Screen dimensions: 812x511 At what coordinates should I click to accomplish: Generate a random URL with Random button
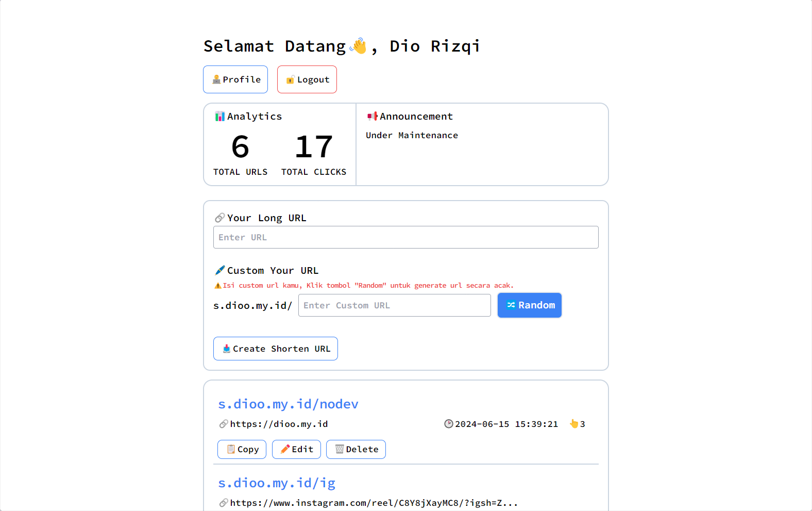[530, 305]
